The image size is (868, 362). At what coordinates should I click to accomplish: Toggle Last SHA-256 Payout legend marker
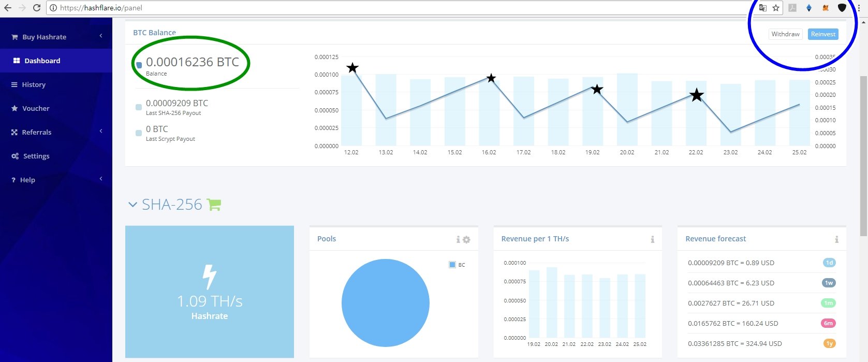point(139,107)
